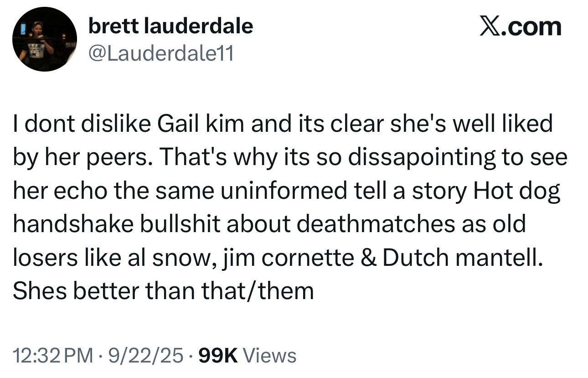Click the ampersand before Dutch mantell

(x=369, y=258)
